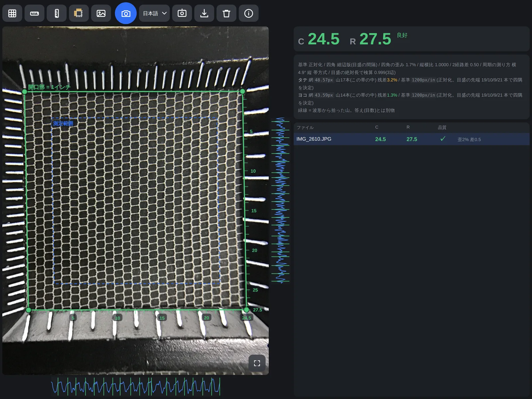This screenshot has height=399, width=532.
Task: Click the ファイル column header
Action: [x=305, y=127]
